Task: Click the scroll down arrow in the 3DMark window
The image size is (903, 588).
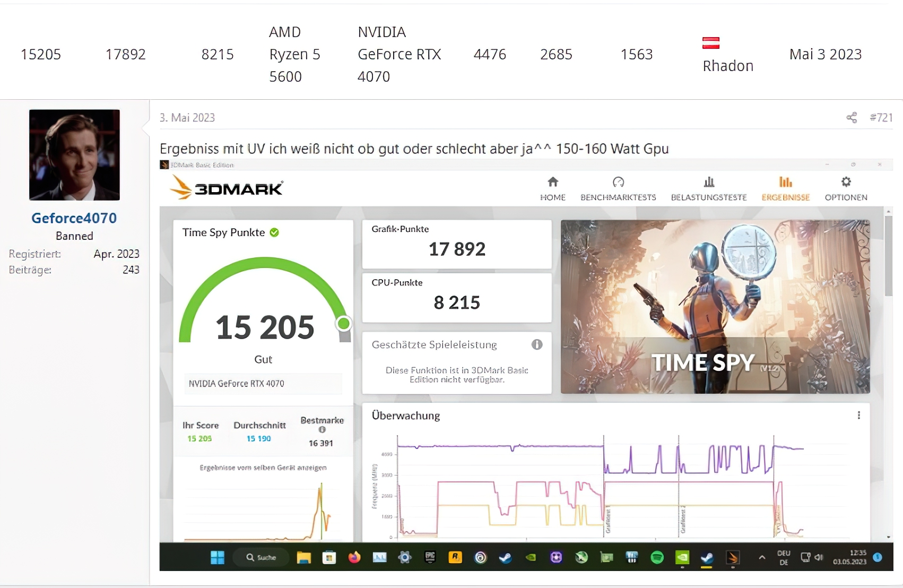Action: [x=889, y=537]
